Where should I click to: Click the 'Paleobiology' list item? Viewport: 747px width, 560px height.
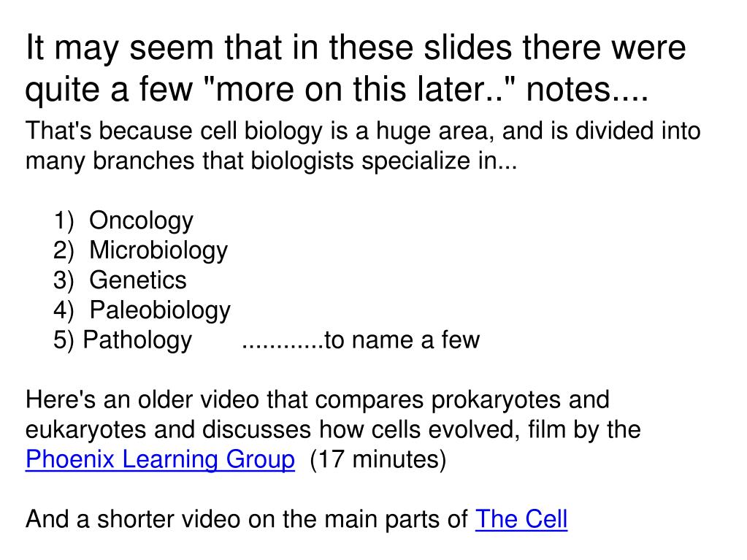coord(160,310)
